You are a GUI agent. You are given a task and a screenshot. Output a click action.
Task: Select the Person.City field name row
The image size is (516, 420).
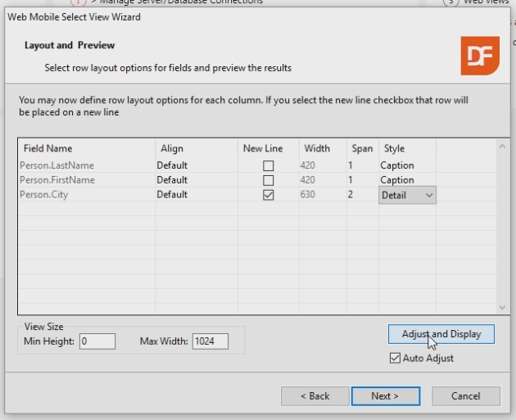pos(49,195)
